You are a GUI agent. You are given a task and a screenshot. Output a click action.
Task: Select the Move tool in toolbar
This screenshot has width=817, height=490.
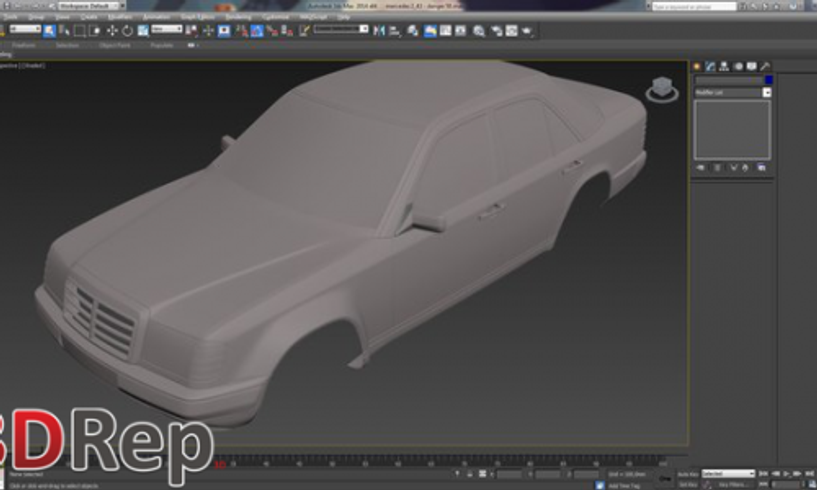click(112, 31)
